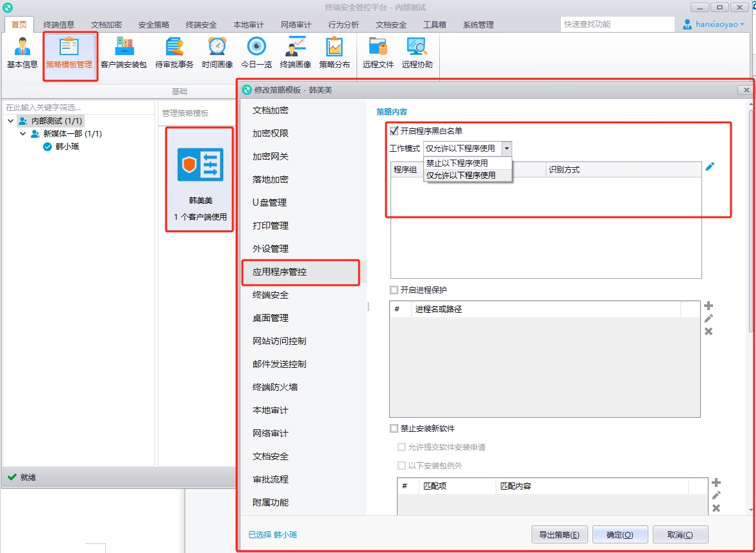This screenshot has height=553, width=756.
Task: Switch to 终端信息 tab
Action: [x=59, y=24]
